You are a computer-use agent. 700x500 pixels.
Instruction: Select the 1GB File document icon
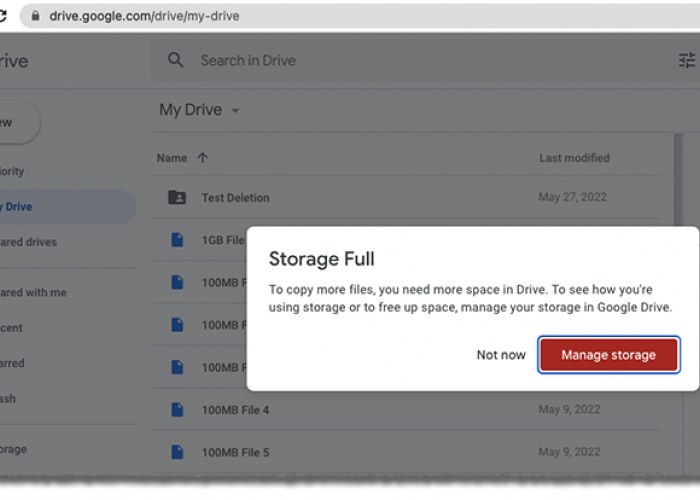point(177,240)
